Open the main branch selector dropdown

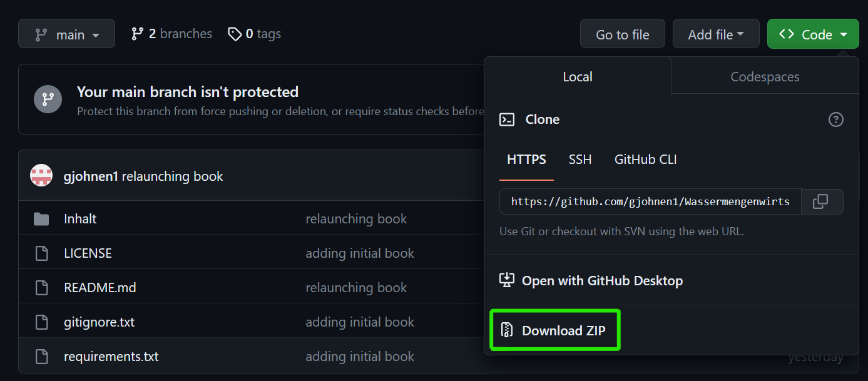pos(66,34)
